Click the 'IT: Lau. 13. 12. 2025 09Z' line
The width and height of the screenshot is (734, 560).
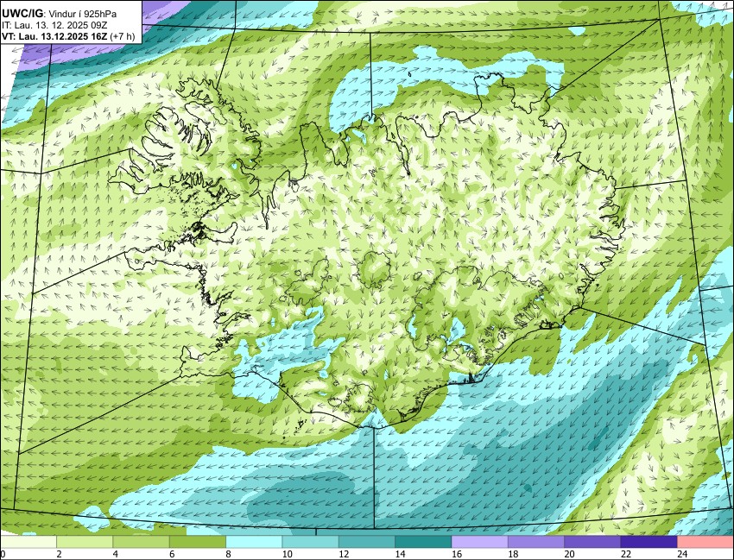tap(54, 25)
